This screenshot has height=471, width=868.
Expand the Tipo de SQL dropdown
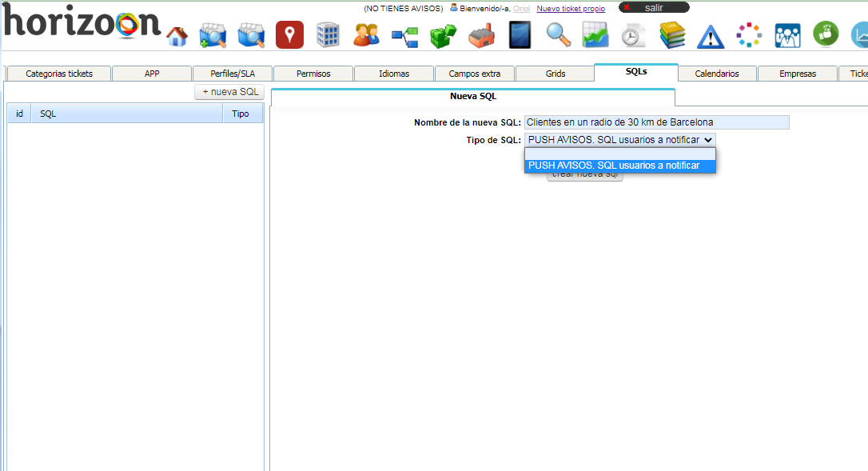click(x=620, y=139)
